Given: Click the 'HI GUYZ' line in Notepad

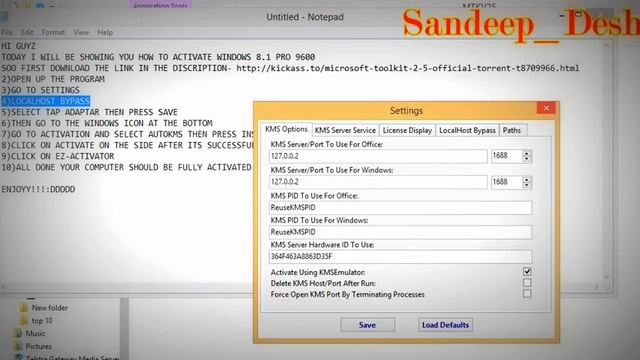Looking at the screenshot, I should [x=18, y=46].
